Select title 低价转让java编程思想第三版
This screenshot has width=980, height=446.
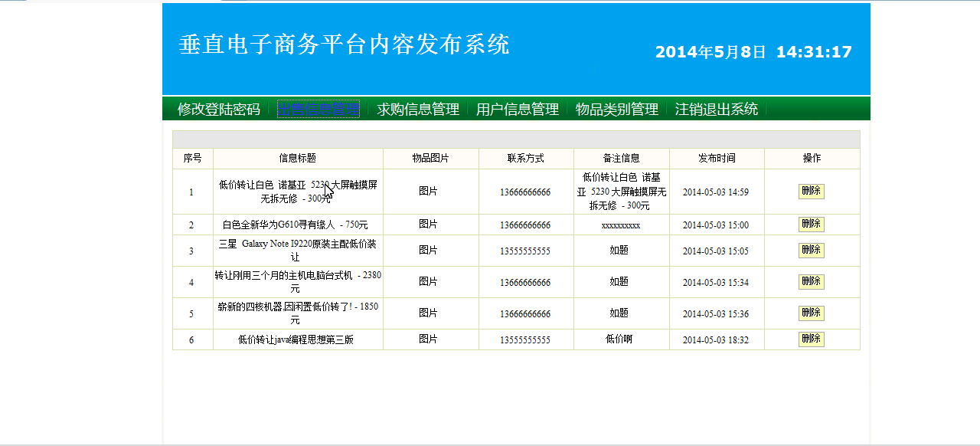tap(296, 340)
